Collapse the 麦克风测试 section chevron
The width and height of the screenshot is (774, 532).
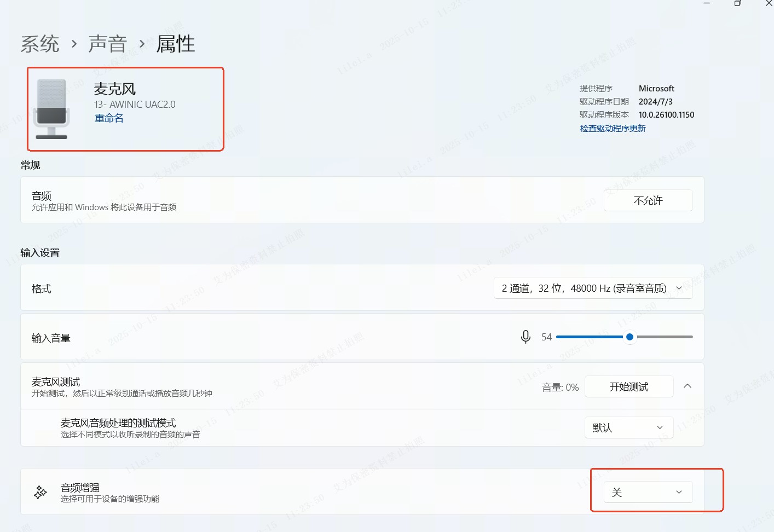coord(688,386)
